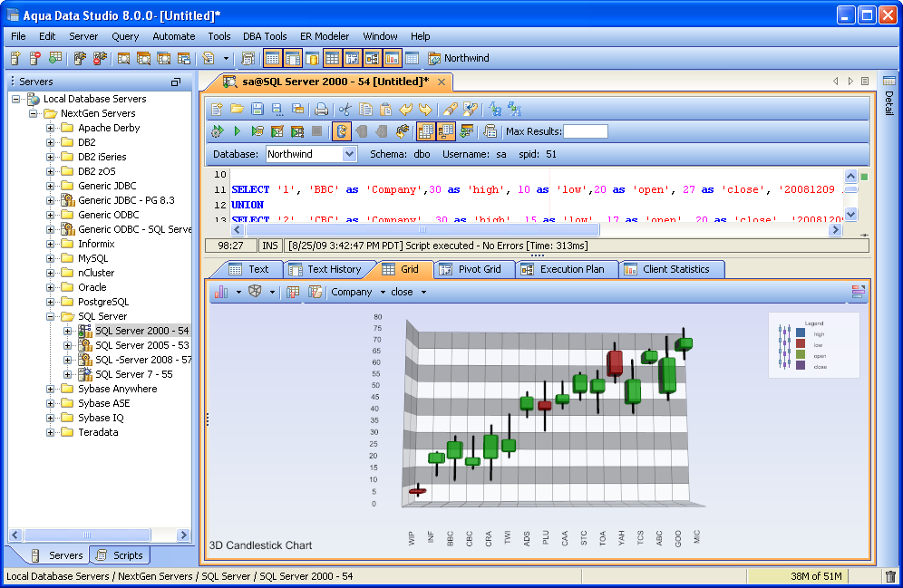Click the red 'low' legend swatch
This screenshot has height=588, width=903.
click(801, 344)
